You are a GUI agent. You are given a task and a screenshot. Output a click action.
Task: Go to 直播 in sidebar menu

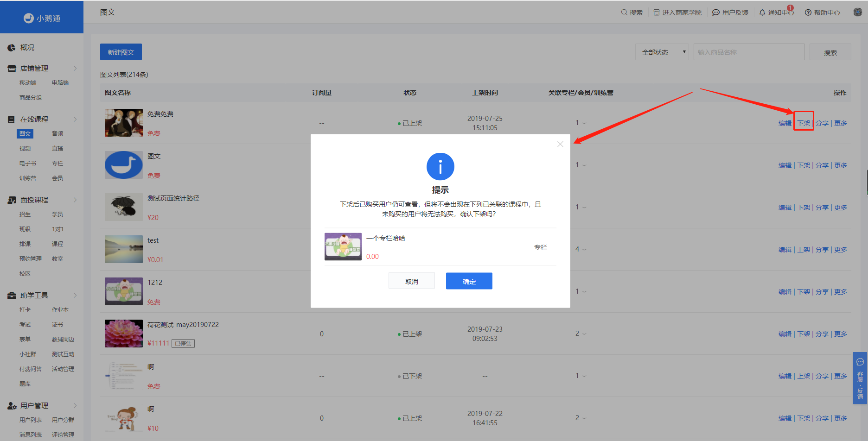point(57,149)
